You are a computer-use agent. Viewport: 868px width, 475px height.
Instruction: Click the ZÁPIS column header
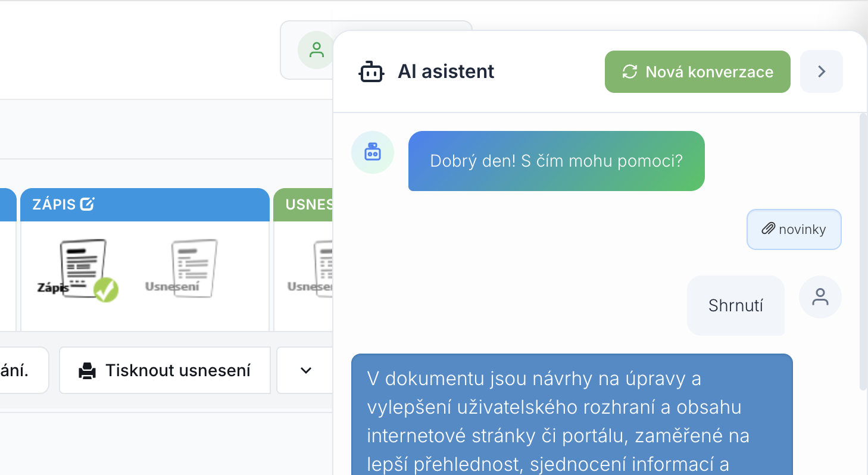[x=145, y=205]
